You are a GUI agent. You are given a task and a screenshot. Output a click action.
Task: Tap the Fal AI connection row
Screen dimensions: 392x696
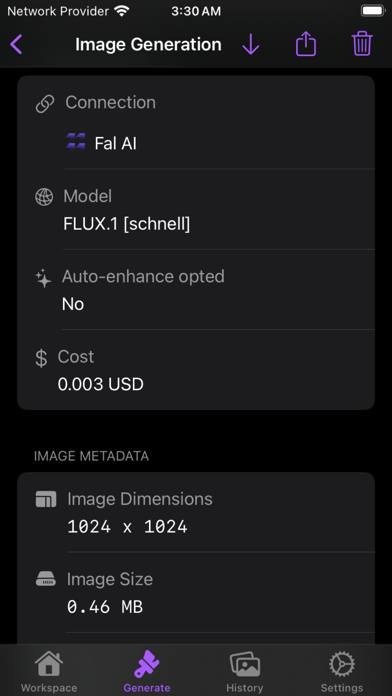(x=220, y=143)
